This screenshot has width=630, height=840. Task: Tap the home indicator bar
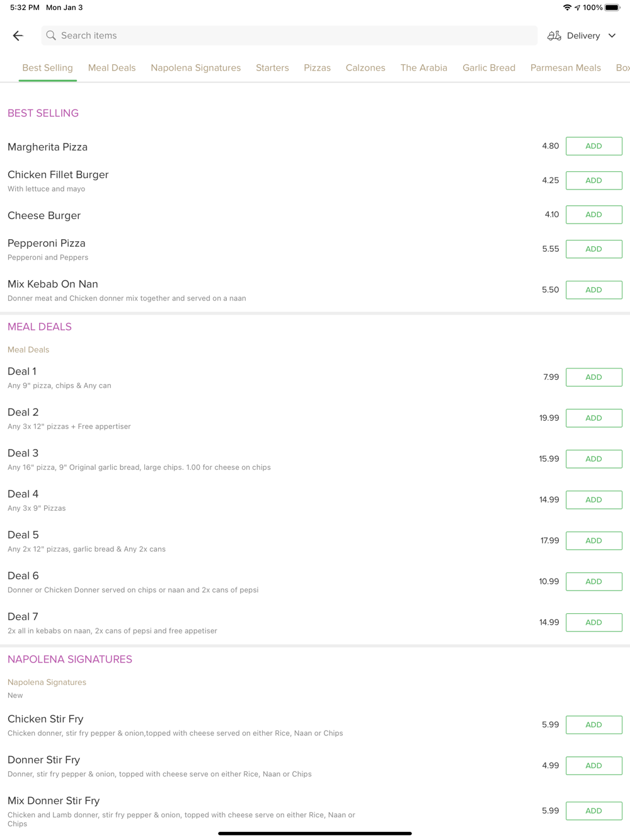(x=315, y=834)
